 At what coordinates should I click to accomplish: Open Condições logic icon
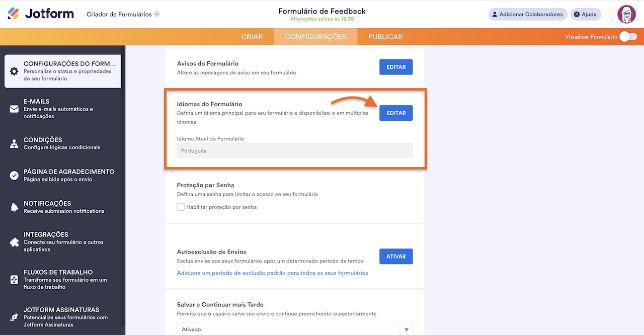[14, 144]
